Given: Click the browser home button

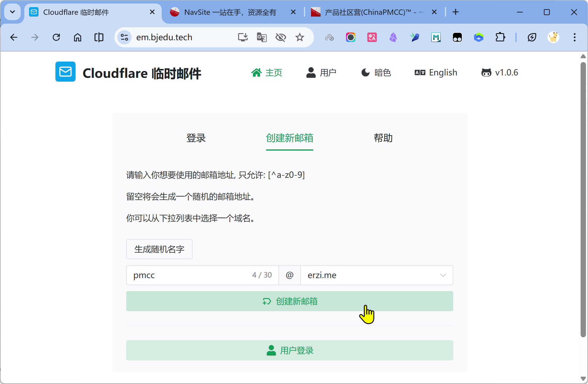Looking at the screenshot, I should tap(78, 37).
